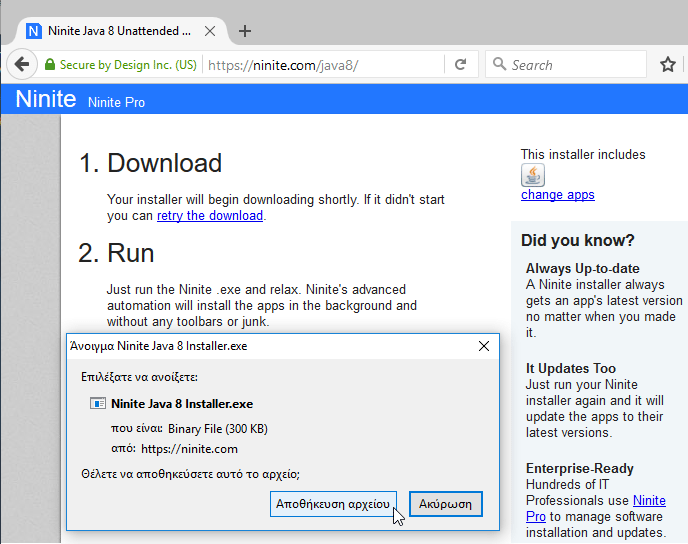
Task: Select the Ninite Java 8 Unattended tab
Action: (x=122, y=31)
